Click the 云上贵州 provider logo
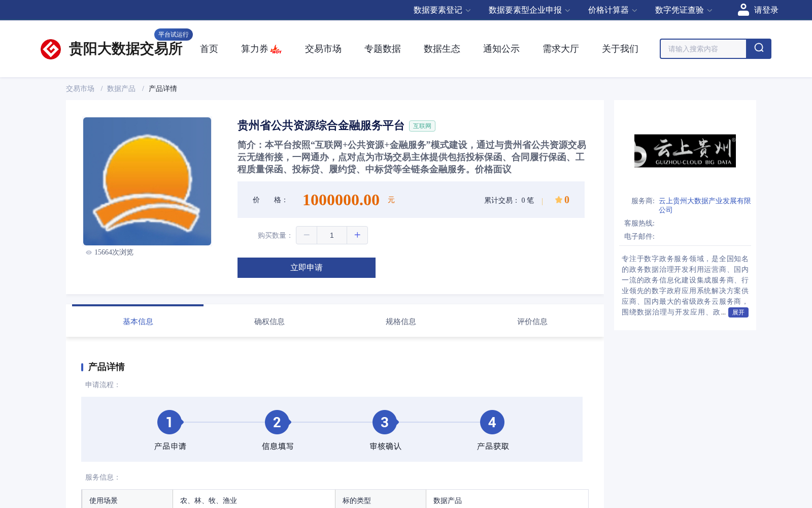 pos(685,151)
